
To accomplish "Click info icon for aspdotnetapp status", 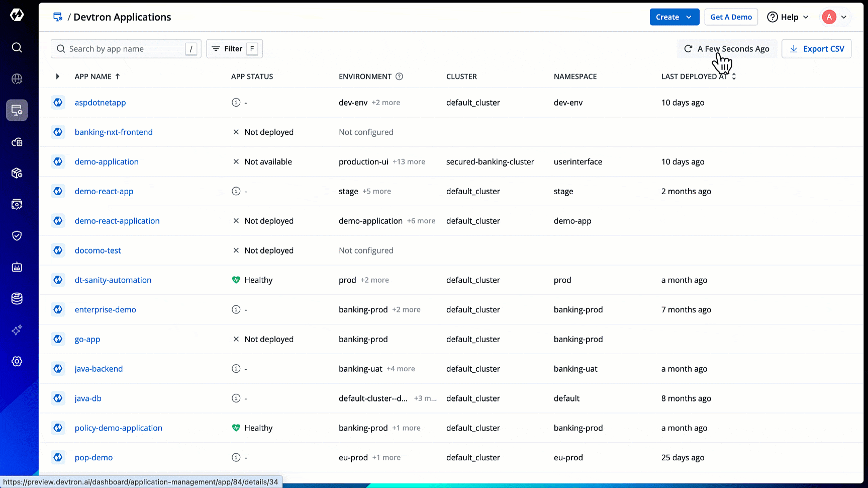I will coord(236,103).
